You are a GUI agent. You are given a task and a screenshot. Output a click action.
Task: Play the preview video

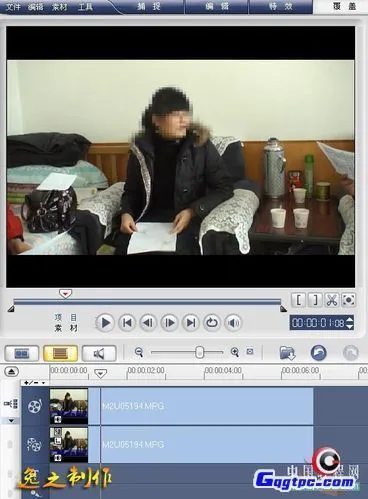tap(105, 323)
